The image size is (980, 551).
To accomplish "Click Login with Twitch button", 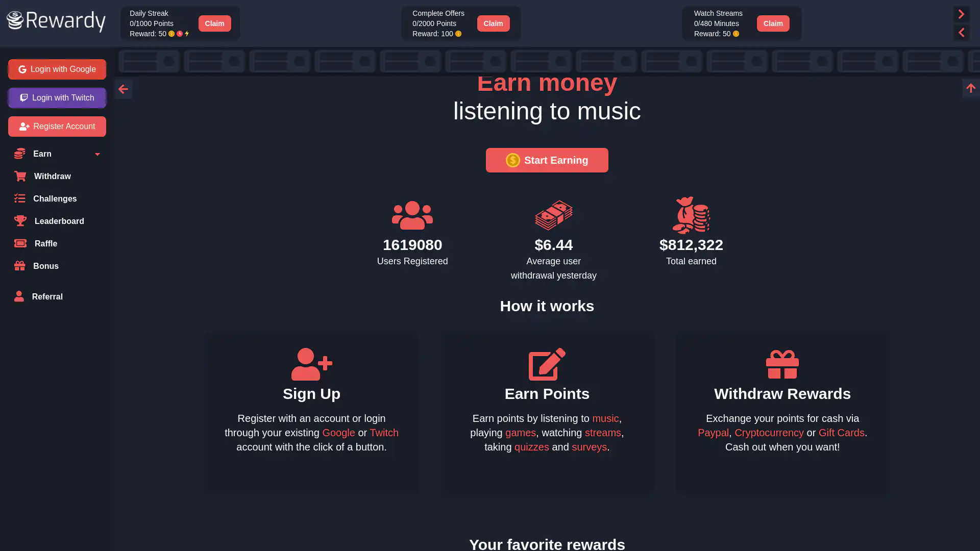I will pyautogui.click(x=57, y=98).
